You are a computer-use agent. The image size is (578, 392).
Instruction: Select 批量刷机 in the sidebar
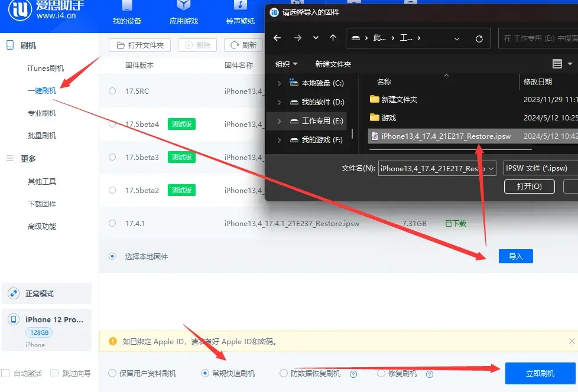(42, 135)
